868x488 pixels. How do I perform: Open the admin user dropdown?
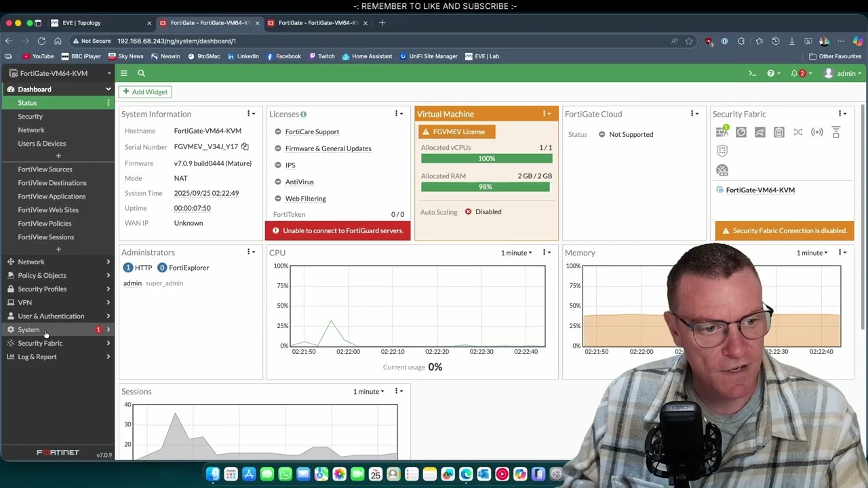pos(843,73)
